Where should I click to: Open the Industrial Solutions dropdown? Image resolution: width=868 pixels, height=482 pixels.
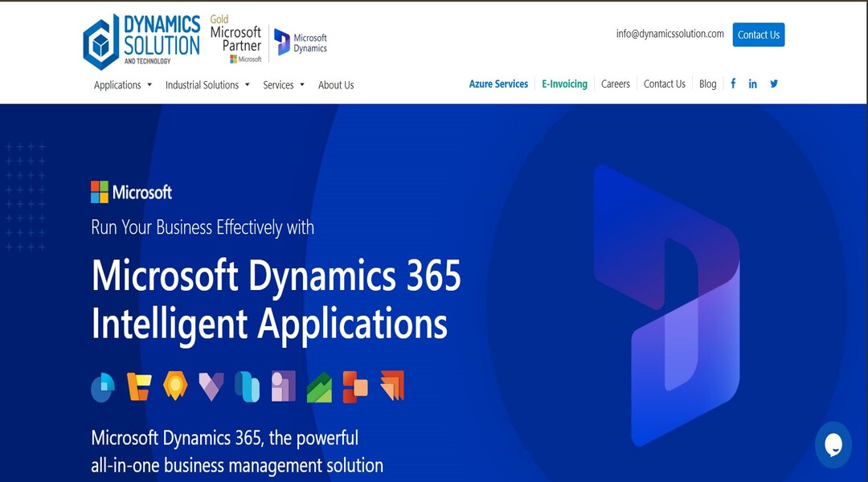(203, 84)
